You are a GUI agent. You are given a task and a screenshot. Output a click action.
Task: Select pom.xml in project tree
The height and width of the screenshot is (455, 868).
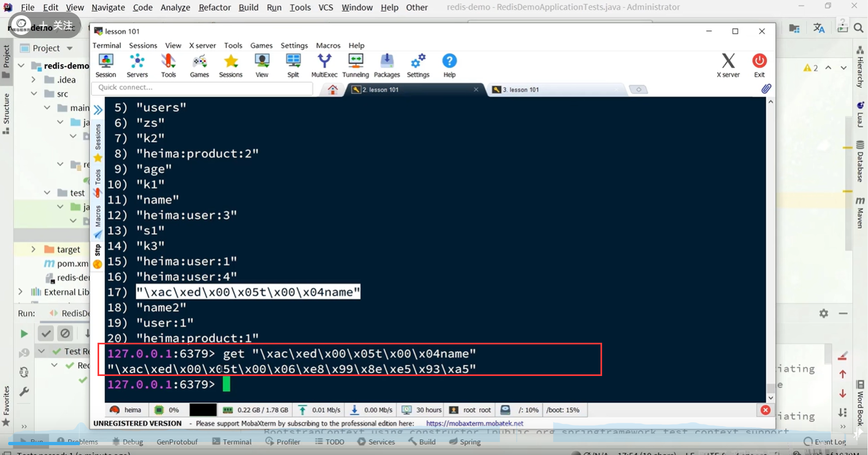pos(66,264)
